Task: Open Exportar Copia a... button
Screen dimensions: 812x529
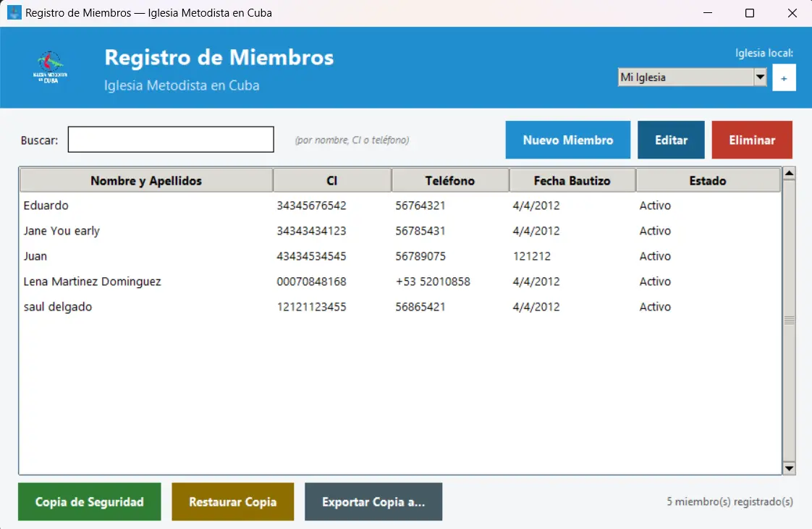Action: click(373, 502)
